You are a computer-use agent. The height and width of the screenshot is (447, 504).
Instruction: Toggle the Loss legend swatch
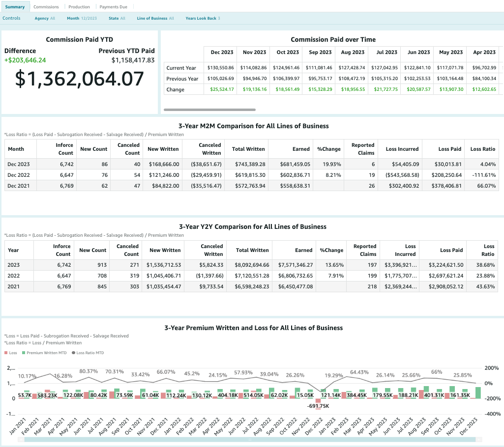pyautogui.click(x=6, y=353)
